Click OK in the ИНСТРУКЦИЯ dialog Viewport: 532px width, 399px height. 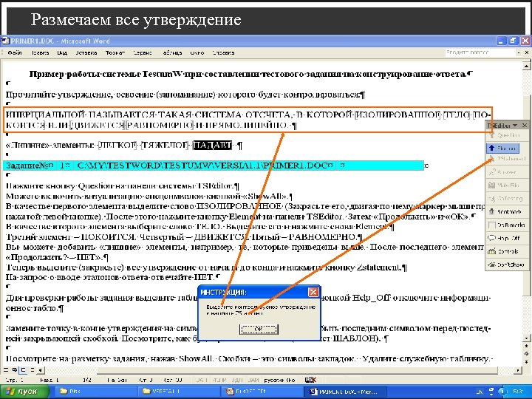(259, 329)
